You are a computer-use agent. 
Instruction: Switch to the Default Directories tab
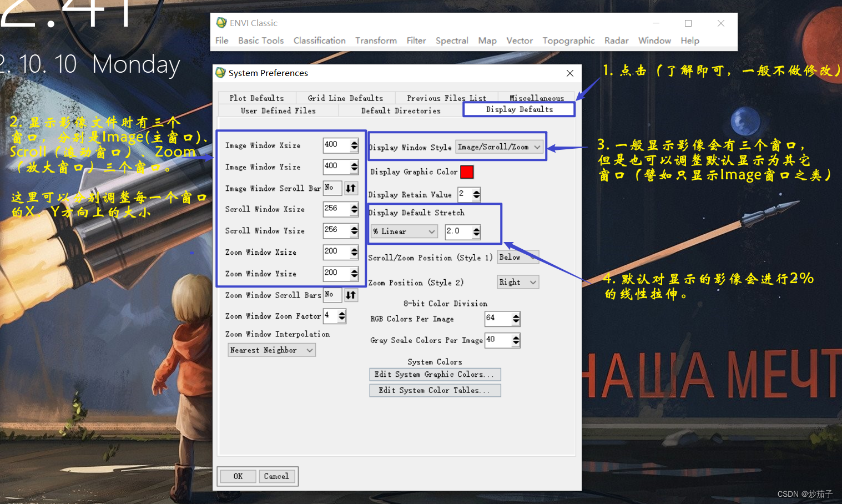401,110
